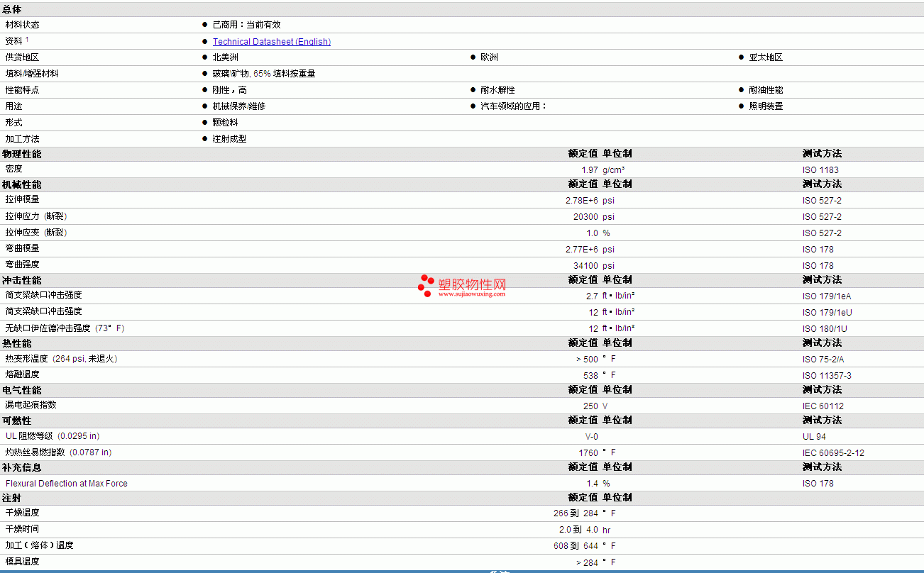Click the 机械保养/维修 usage entry
This screenshot has width=924, height=573.
pyautogui.click(x=239, y=106)
